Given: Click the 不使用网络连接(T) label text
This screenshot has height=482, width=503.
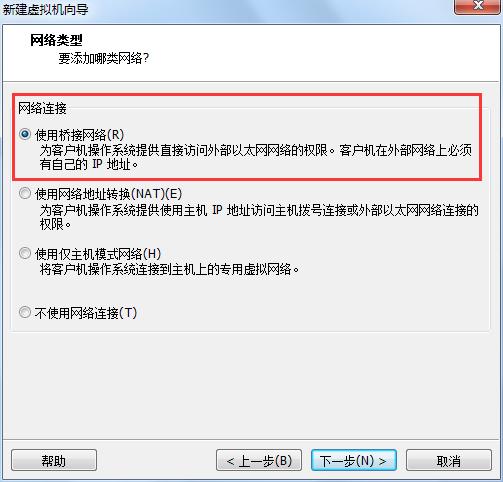Looking at the screenshot, I should click(x=86, y=313).
